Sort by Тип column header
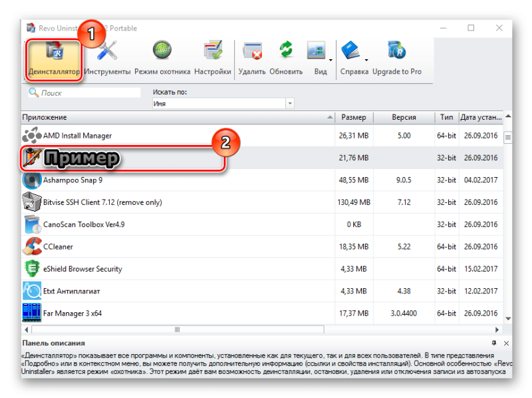Viewport: 532px width, 398px height. pos(446,117)
